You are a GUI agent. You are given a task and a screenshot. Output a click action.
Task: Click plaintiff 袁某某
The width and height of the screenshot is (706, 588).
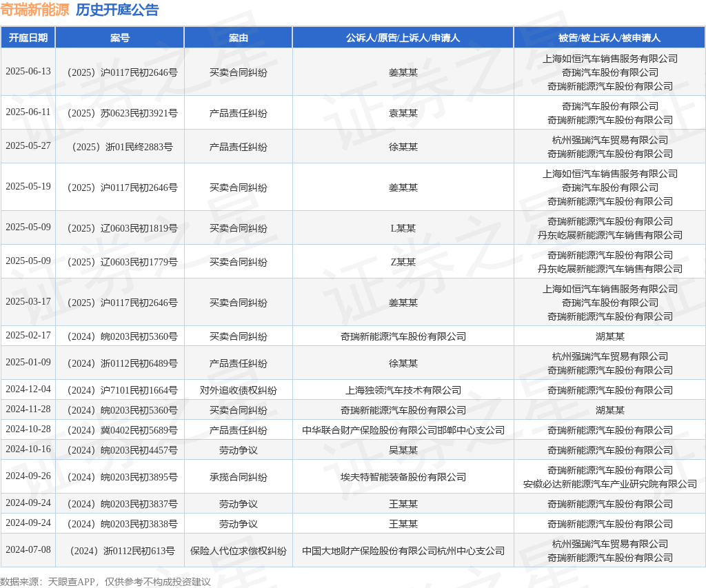(403, 113)
